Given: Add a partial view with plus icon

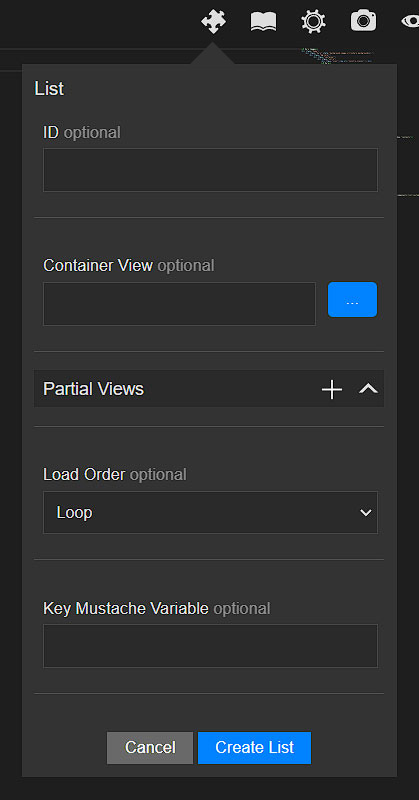Looking at the screenshot, I should click(332, 389).
